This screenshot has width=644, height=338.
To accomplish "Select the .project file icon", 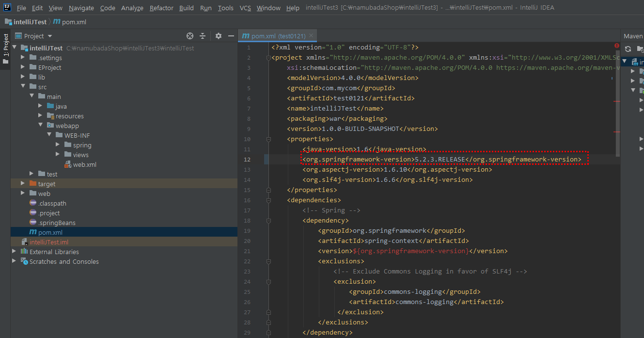I will coord(33,213).
